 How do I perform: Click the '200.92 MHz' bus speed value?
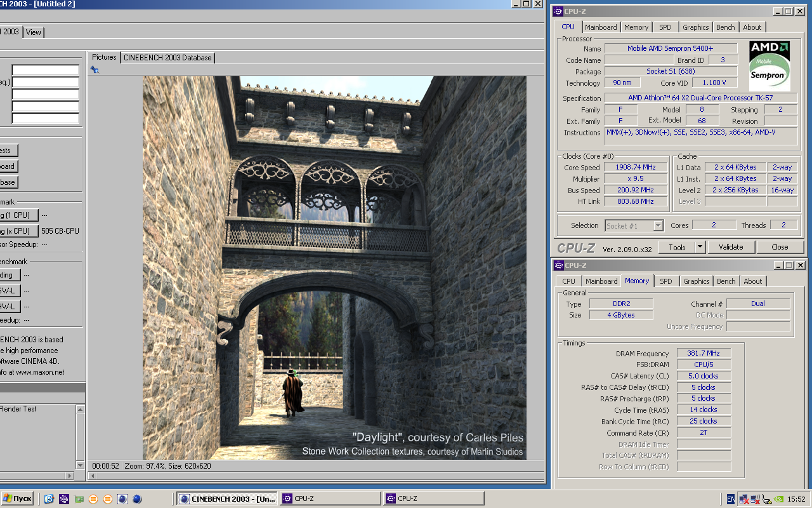pos(635,190)
